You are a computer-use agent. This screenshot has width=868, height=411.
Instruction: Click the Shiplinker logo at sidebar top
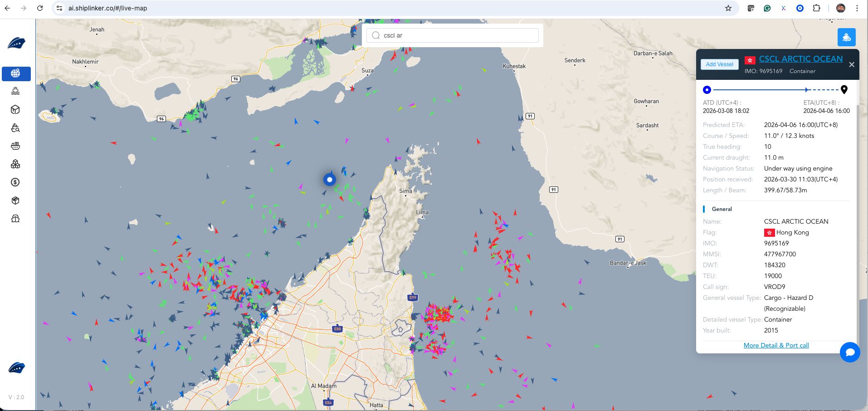coord(16,43)
